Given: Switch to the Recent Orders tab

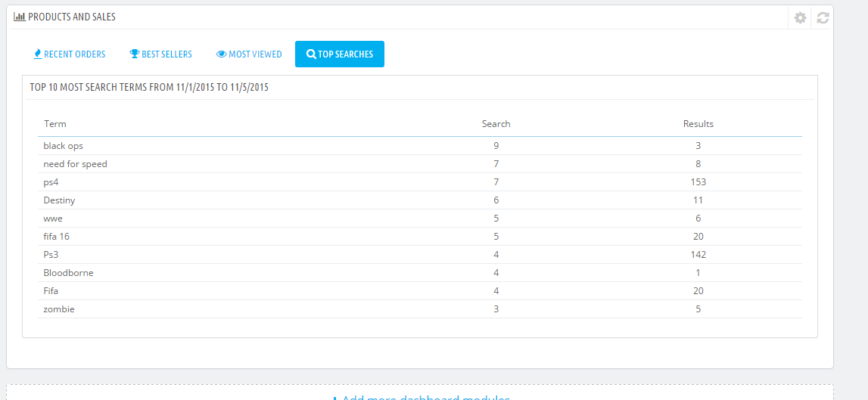Looking at the screenshot, I should point(69,54).
